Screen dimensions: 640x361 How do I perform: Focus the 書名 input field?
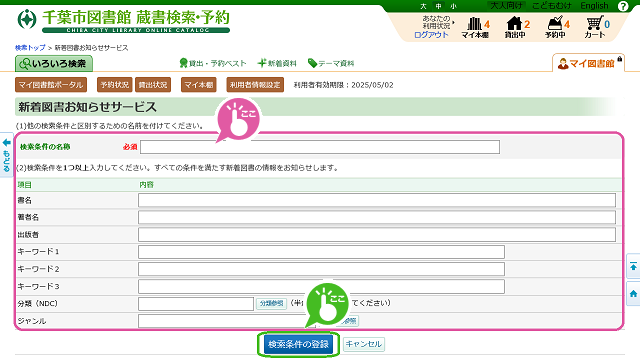377,201
